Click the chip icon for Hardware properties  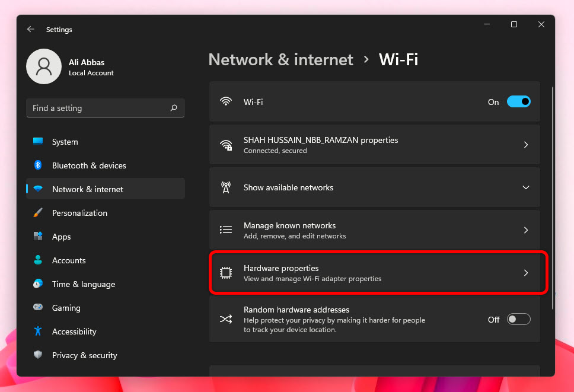click(x=226, y=273)
